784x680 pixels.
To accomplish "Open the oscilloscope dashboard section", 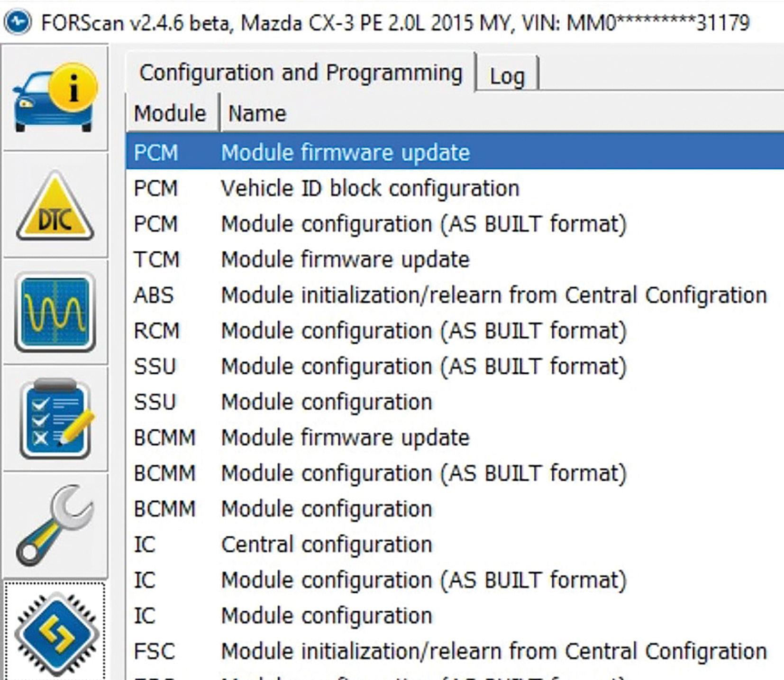I will tap(55, 312).
